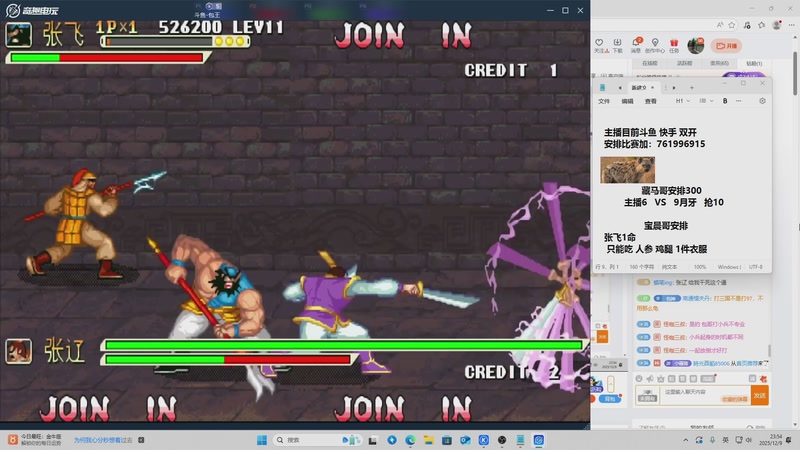The image size is (800, 450).
Task: Expand the list style dropdown in Notepad
Action: (707, 101)
